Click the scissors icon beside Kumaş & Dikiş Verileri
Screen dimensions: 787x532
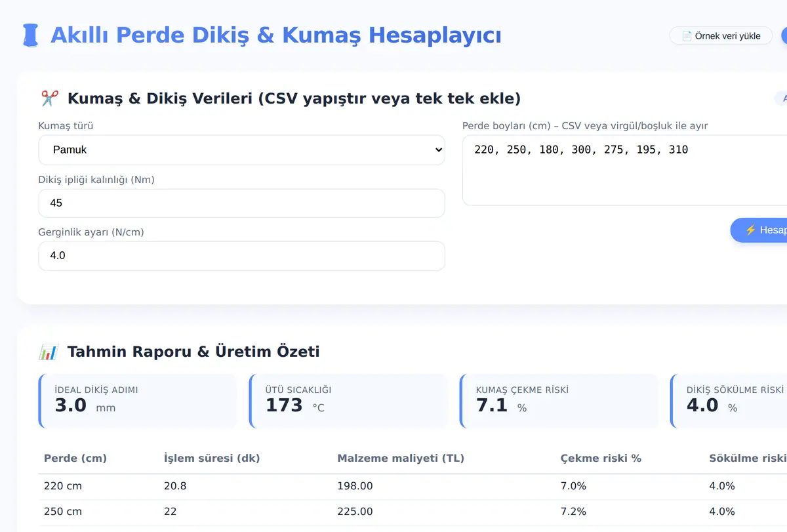pyautogui.click(x=49, y=98)
